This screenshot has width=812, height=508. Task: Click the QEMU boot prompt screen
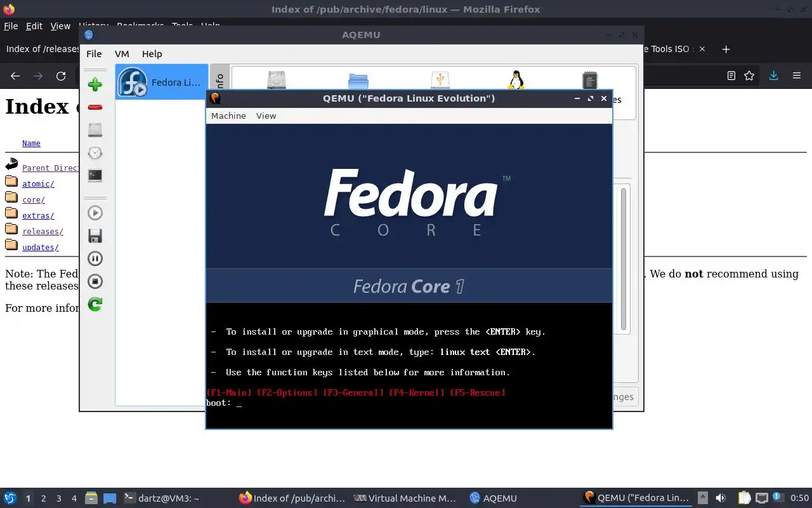tap(409, 276)
